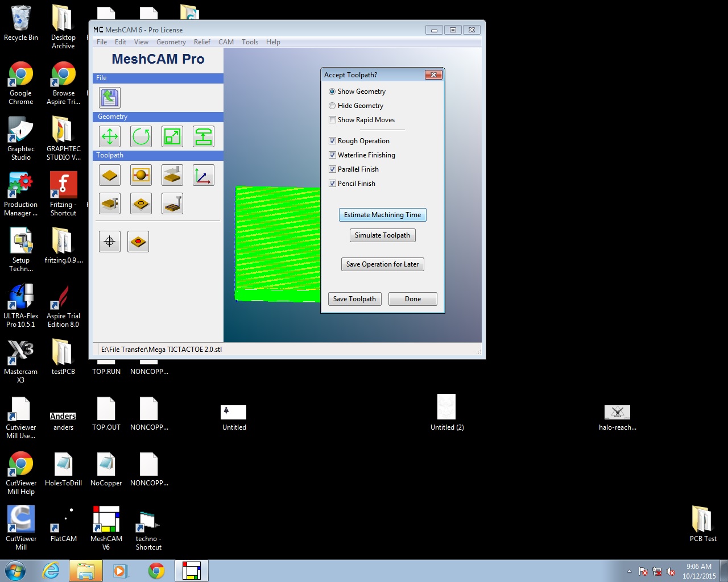Viewport: 728px width, 582px height.
Task: Open the CAM menu
Action: click(x=226, y=42)
